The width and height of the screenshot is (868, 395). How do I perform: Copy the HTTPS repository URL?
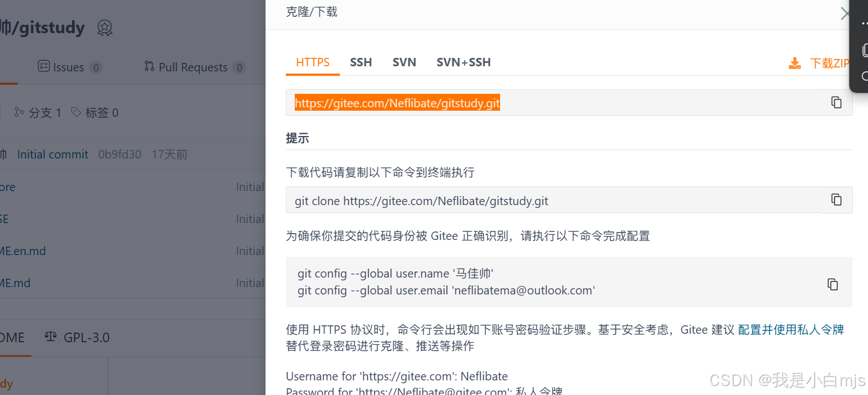pyautogui.click(x=836, y=102)
